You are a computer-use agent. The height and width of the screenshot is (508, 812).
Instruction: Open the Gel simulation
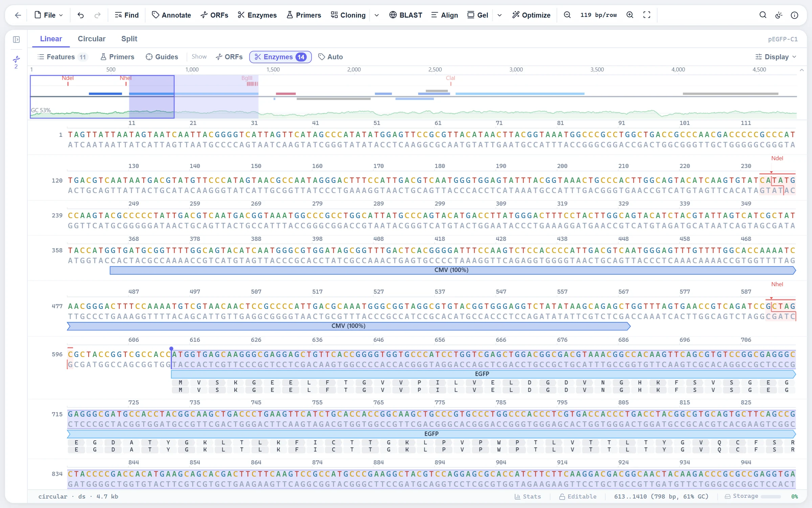(478, 15)
